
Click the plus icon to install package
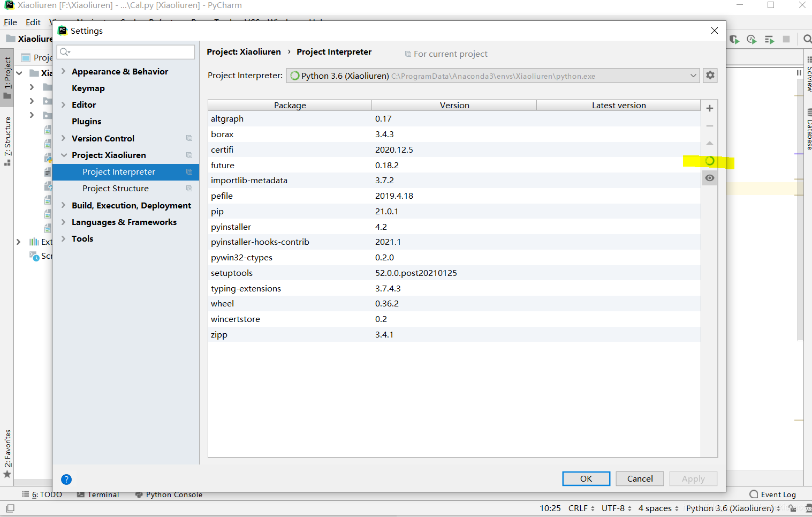coord(710,108)
